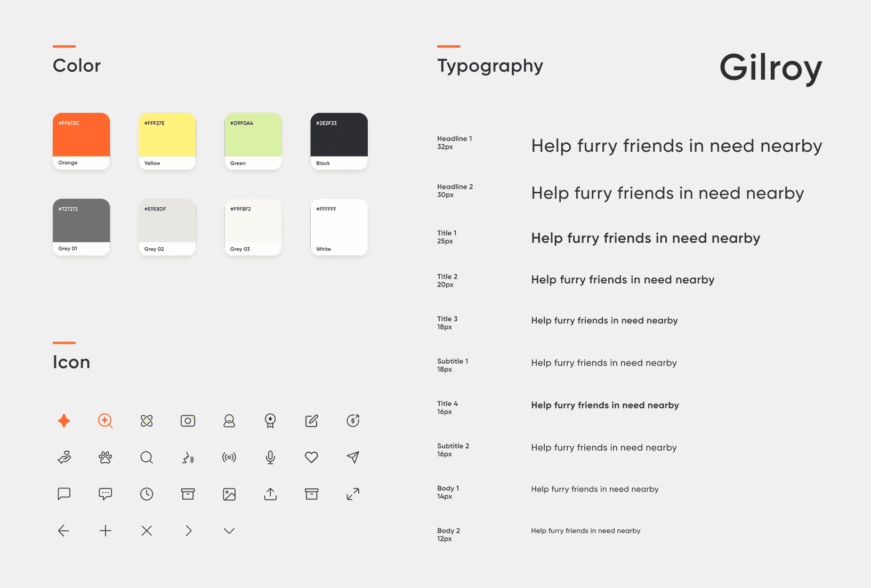Viewport: 871px width, 588px height.
Task: Select the paper plane send icon
Action: pos(353,457)
